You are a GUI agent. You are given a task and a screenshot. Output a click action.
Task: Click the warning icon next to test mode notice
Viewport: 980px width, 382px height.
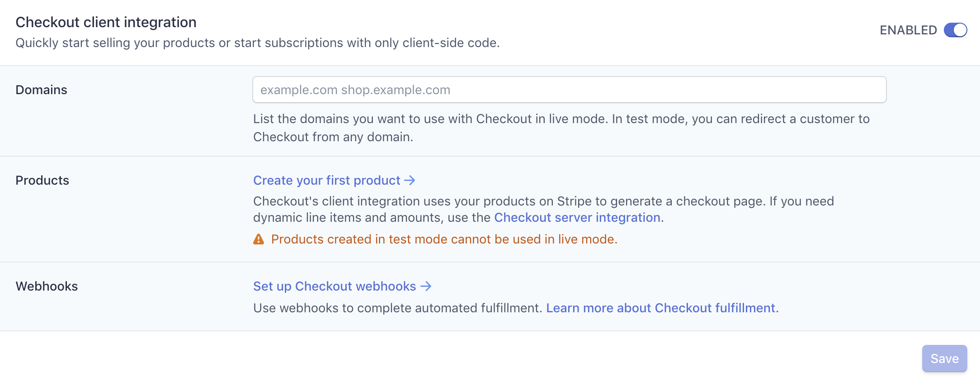point(259,239)
